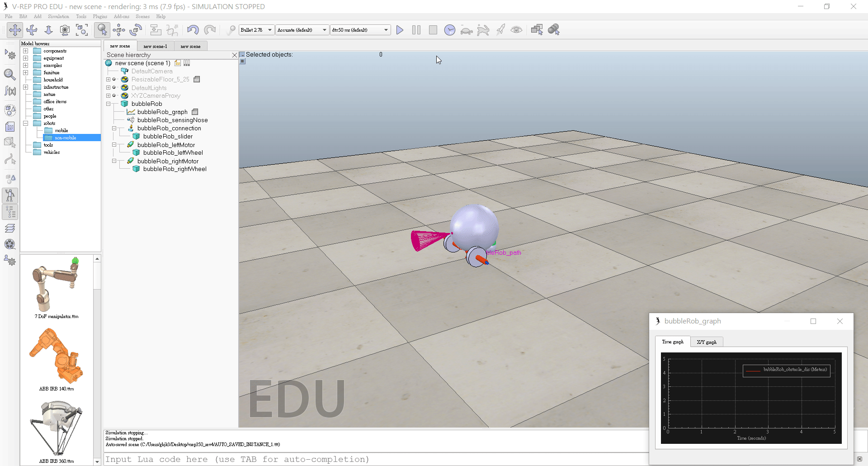868x466 pixels.
Task: Collapse the bubbleRob tree node
Action: point(108,104)
